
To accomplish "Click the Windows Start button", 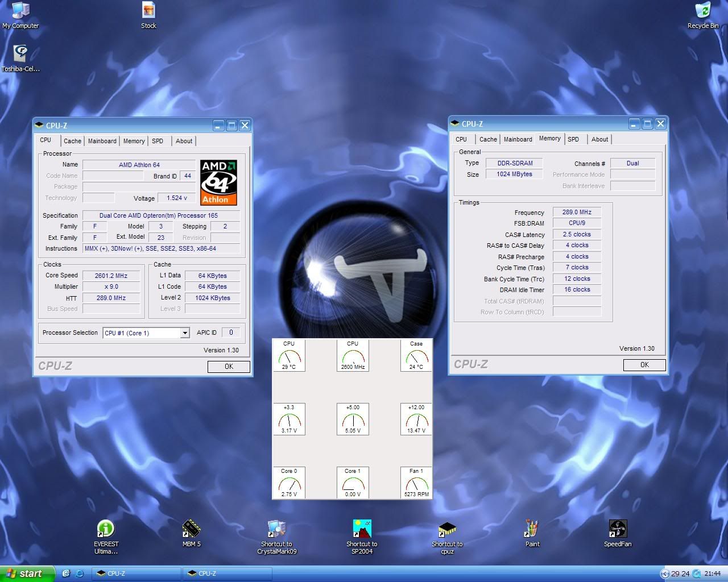I will [x=25, y=573].
